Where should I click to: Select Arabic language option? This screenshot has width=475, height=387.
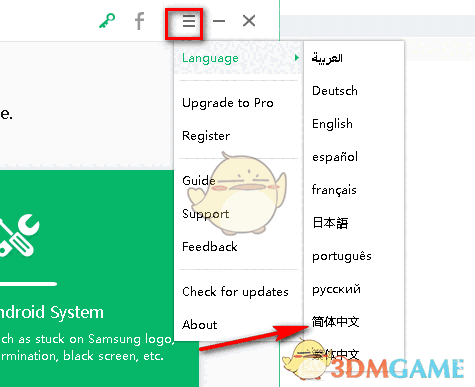[x=327, y=58]
